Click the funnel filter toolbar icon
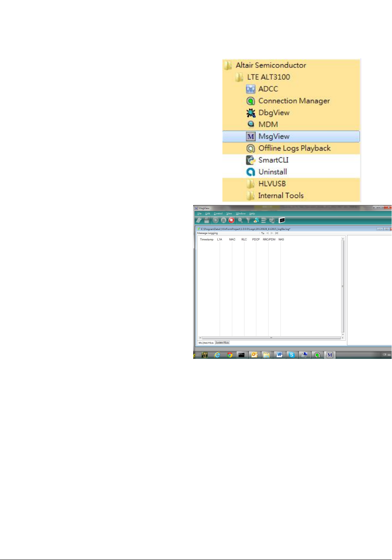 point(248,220)
